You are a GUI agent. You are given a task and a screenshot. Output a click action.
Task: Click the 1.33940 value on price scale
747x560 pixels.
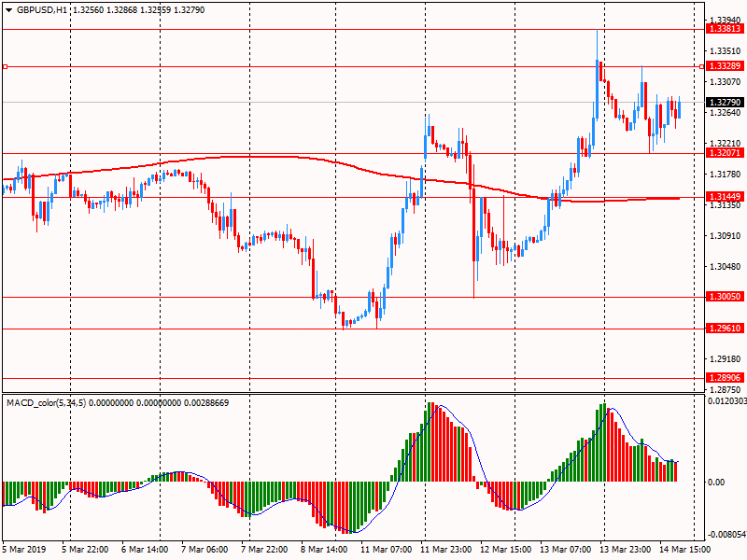point(725,20)
